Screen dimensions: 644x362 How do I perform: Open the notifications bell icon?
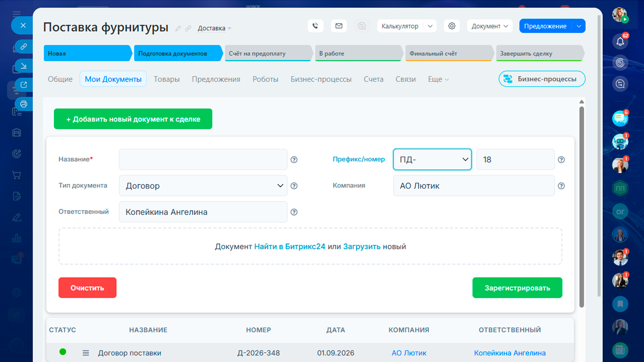coord(620,41)
